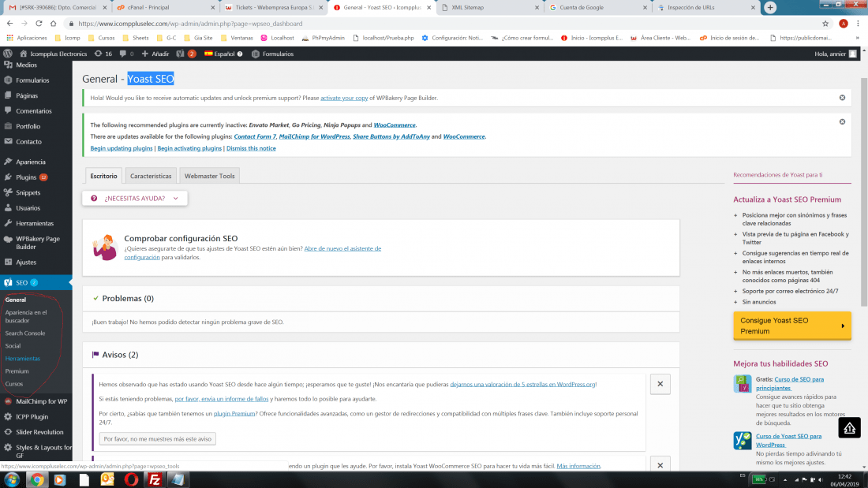The image size is (868, 488).
Task: Open Formularios in the admin bar
Action: (272, 54)
